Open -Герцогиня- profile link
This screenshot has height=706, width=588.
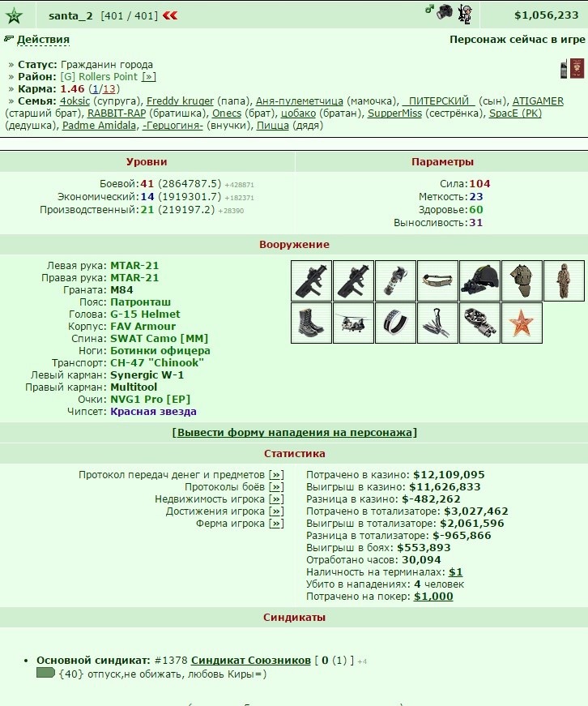pyautogui.click(x=173, y=125)
